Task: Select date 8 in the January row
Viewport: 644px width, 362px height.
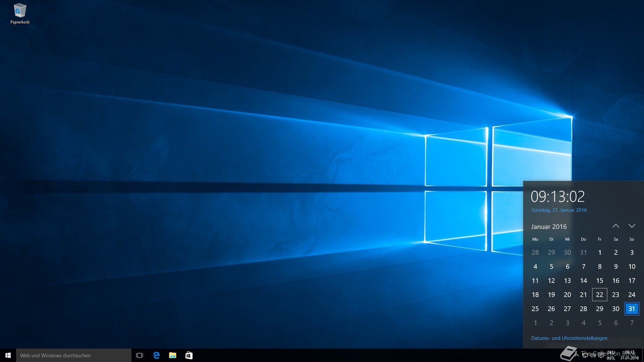Action: pyautogui.click(x=600, y=266)
